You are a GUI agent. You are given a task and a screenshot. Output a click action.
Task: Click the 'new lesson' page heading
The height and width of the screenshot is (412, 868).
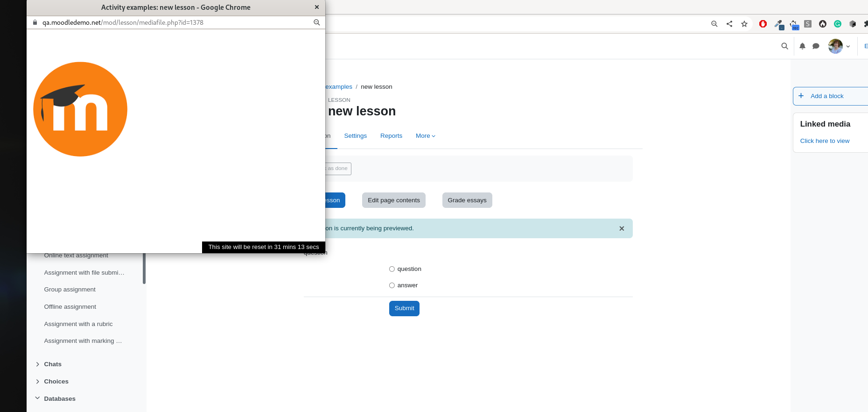[x=362, y=111]
